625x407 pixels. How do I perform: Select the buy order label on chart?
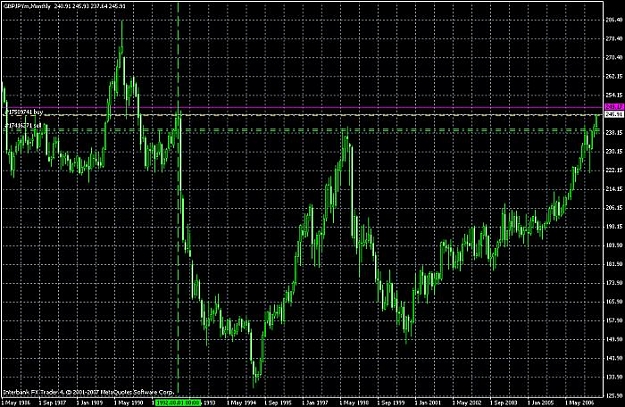click(x=23, y=112)
